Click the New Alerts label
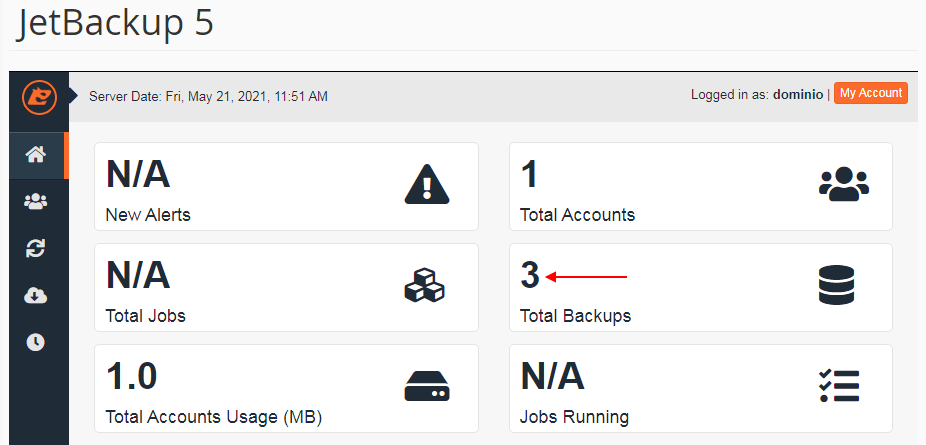This screenshot has width=926, height=445. [x=148, y=215]
